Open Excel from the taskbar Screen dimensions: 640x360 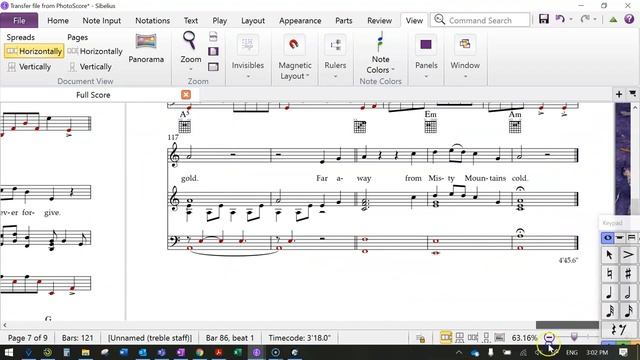click(x=238, y=352)
